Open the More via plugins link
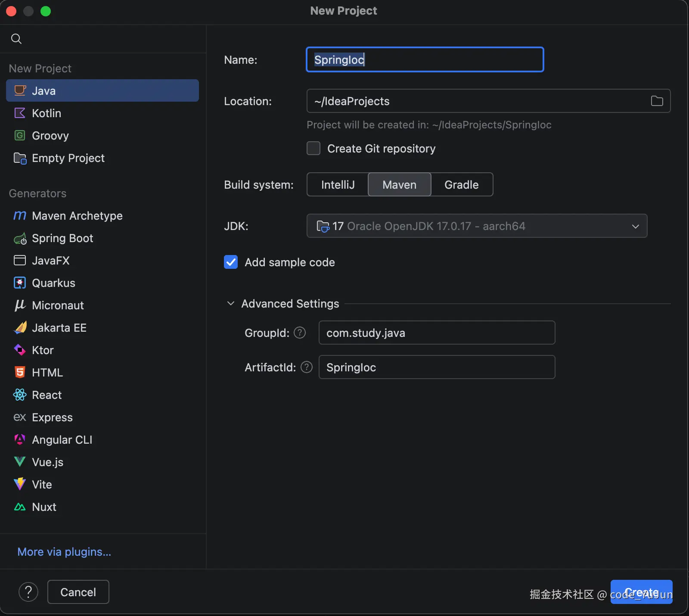Image resolution: width=689 pixels, height=616 pixels. 64,552
